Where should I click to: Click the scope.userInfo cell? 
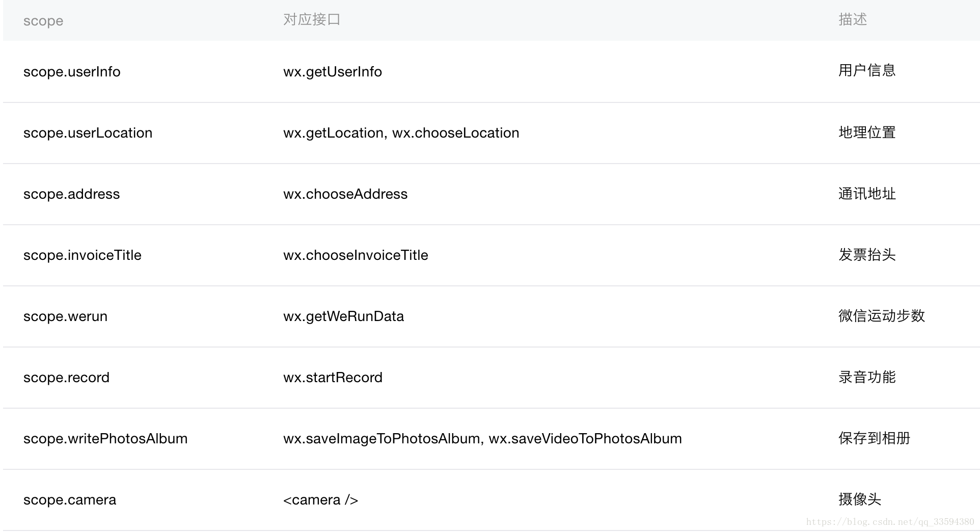click(72, 72)
